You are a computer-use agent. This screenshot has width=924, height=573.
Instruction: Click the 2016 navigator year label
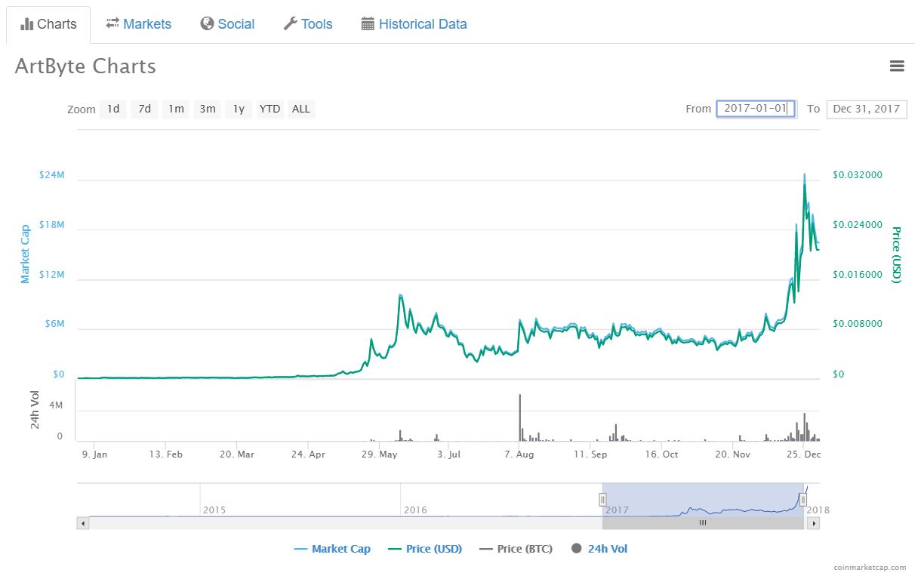[x=415, y=510]
